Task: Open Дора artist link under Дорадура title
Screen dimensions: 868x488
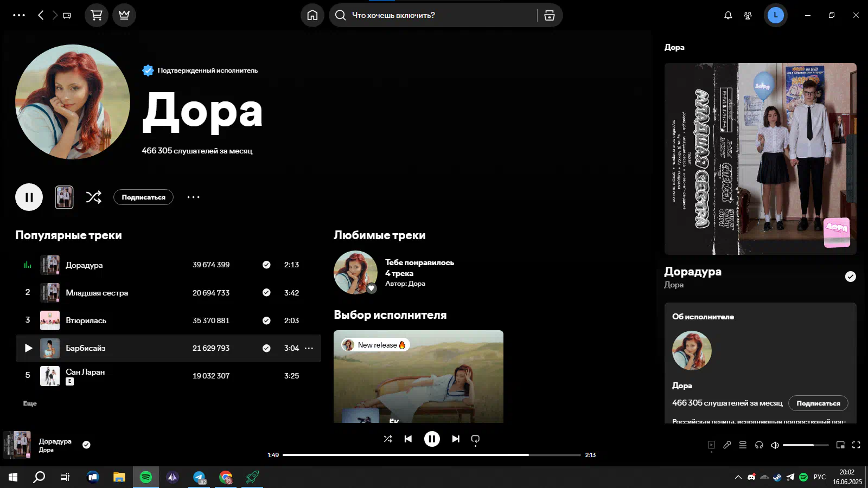Action: click(674, 285)
